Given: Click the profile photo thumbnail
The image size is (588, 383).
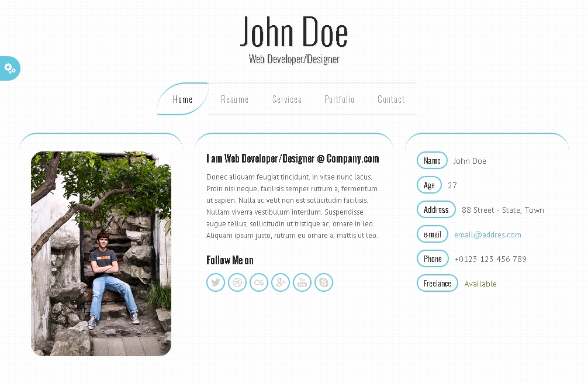Looking at the screenshot, I should click(x=101, y=254).
